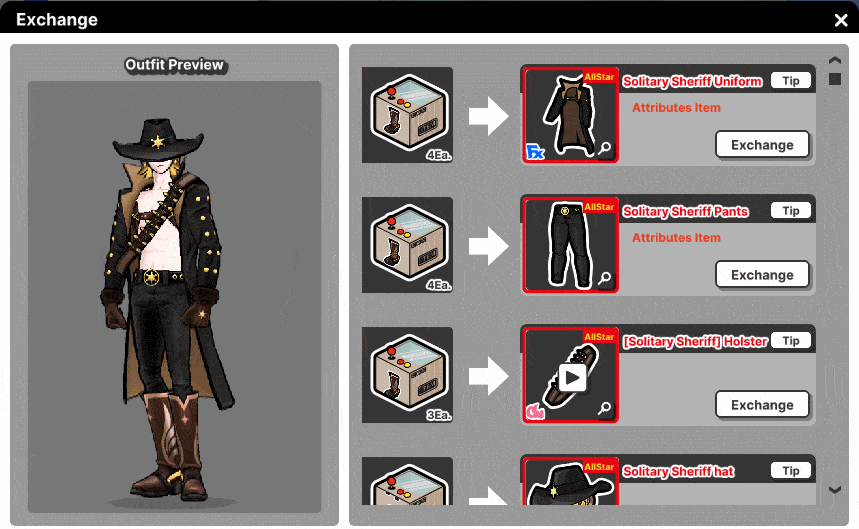
Task: Select the 3Ea. box icon beside Holster
Action: pyautogui.click(x=408, y=375)
